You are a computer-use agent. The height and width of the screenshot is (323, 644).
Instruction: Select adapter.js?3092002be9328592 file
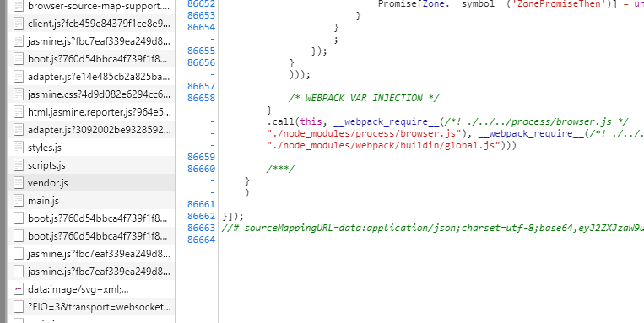(x=92, y=130)
